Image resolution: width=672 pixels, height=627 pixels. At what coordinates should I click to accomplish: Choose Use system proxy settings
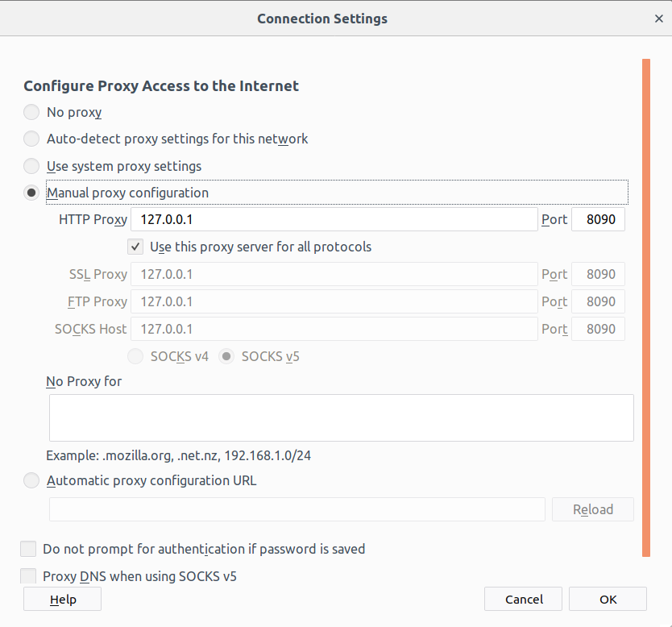[x=31, y=166]
